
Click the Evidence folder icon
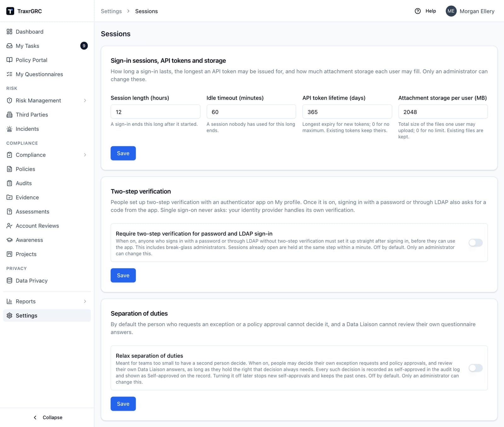pos(9,197)
